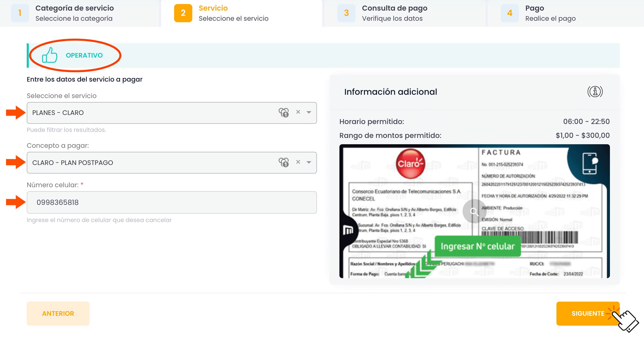Click the step number 1 badge
Image resolution: width=644 pixels, height=339 pixels.
pos(20,13)
